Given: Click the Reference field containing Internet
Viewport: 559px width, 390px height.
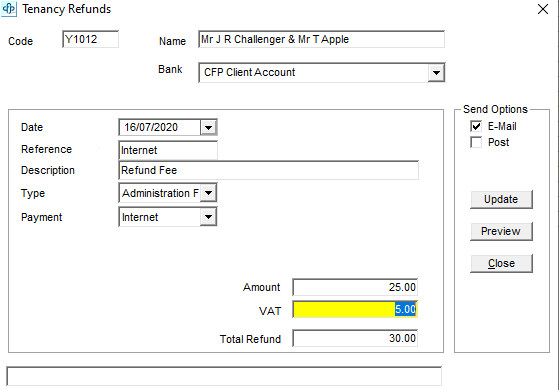Looking at the screenshot, I should [x=168, y=150].
